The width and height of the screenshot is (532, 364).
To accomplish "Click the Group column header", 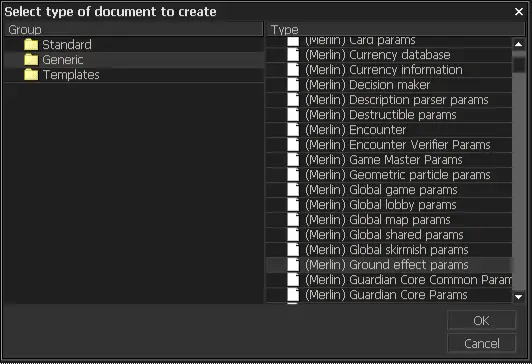I will [x=134, y=30].
